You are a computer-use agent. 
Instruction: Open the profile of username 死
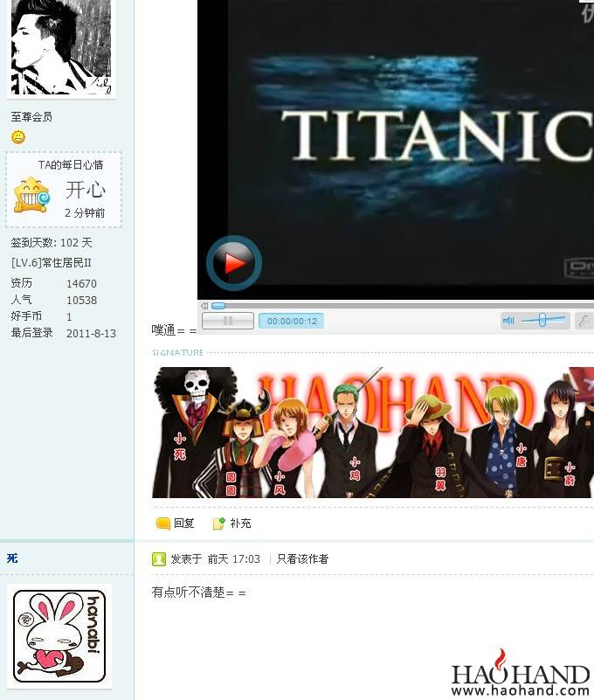[12, 558]
